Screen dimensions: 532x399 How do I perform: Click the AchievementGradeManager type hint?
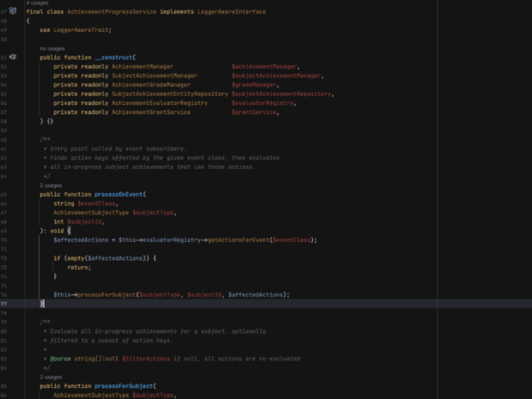pyautogui.click(x=151, y=85)
